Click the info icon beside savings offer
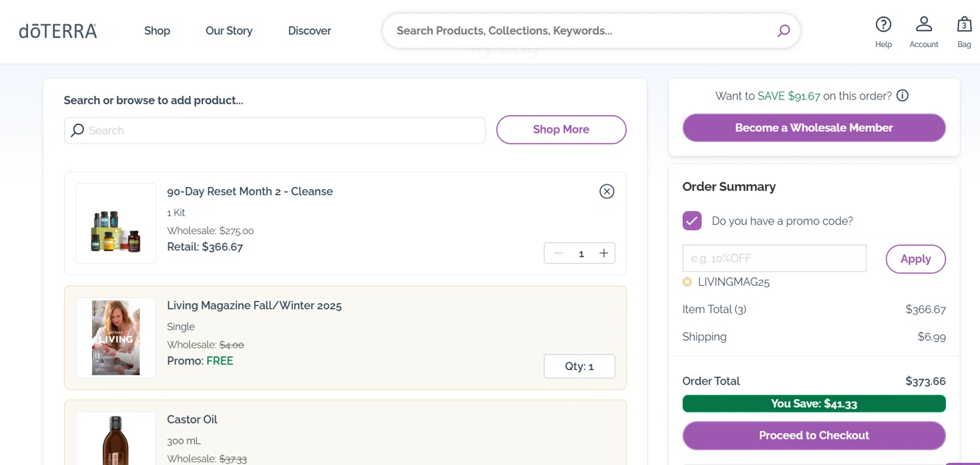The image size is (980, 465). click(x=902, y=95)
